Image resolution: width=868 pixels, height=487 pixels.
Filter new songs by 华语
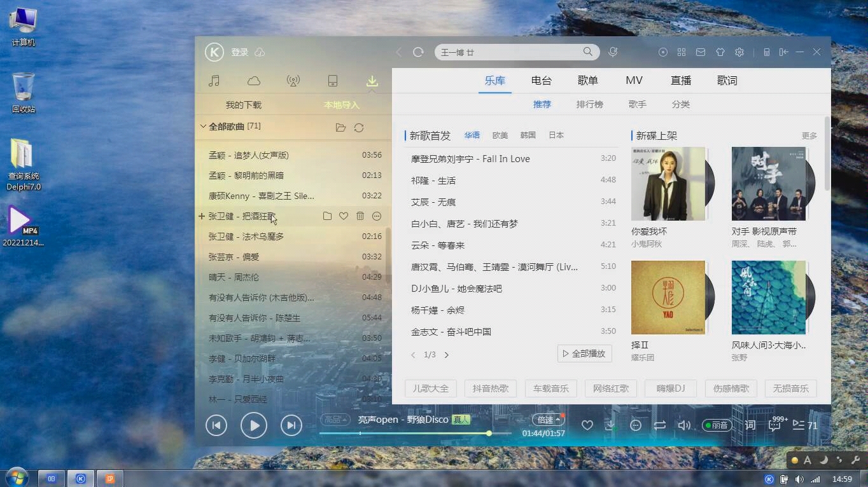click(x=472, y=135)
